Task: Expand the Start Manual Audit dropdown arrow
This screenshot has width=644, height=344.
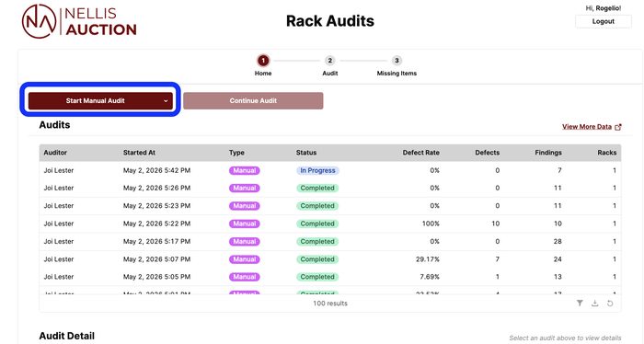Action: [x=166, y=101]
